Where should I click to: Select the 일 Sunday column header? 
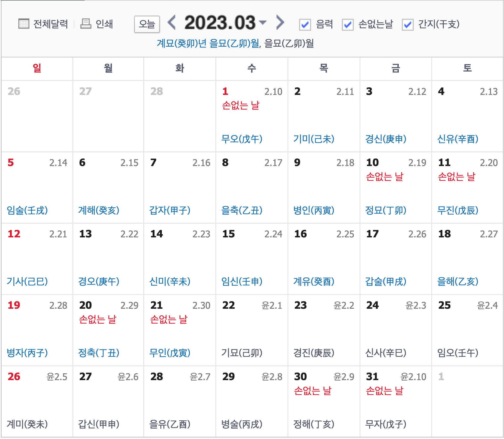[37, 68]
